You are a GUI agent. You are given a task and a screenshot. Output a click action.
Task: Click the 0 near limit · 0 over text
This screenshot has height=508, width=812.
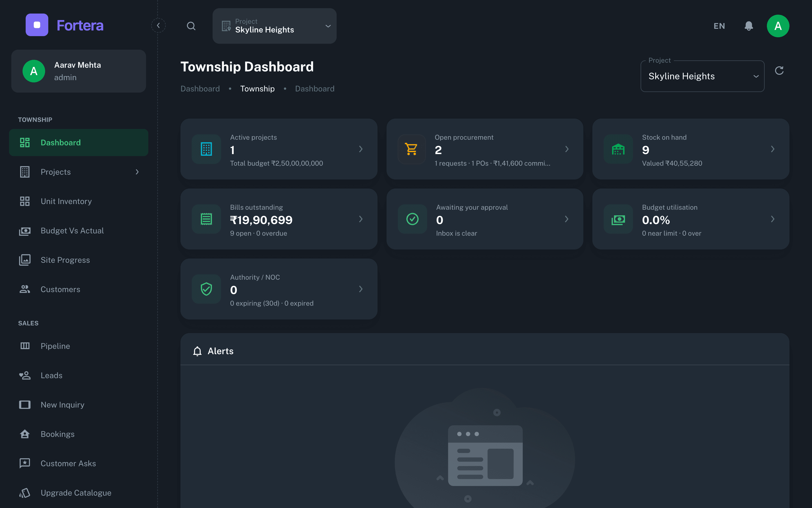[x=671, y=233]
